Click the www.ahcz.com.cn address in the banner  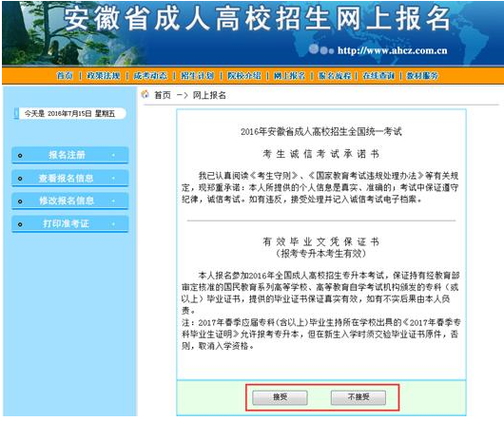392,50
